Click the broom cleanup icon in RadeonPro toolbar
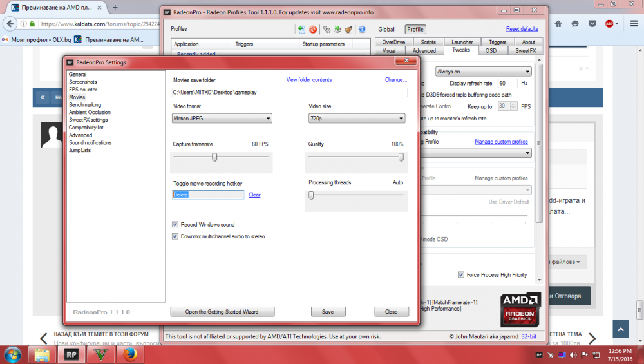Screen dimensions: 644x364 coord(348,29)
